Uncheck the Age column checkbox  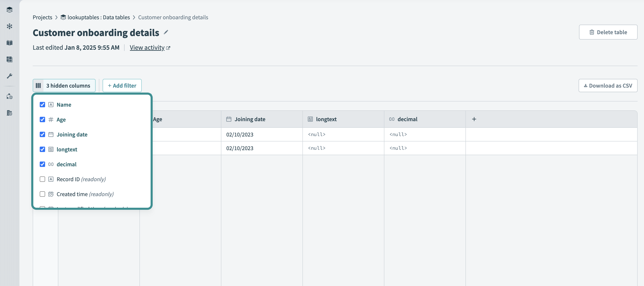(x=42, y=120)
